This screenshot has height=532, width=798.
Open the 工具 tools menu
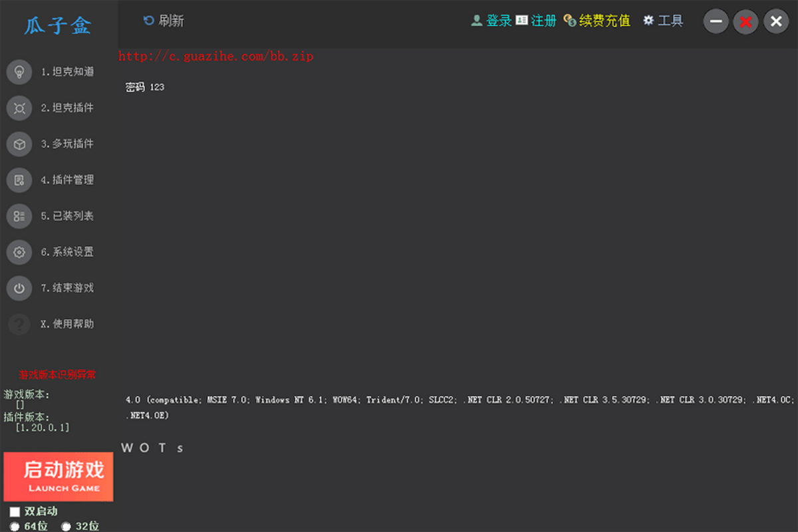[x=663, y=21]
